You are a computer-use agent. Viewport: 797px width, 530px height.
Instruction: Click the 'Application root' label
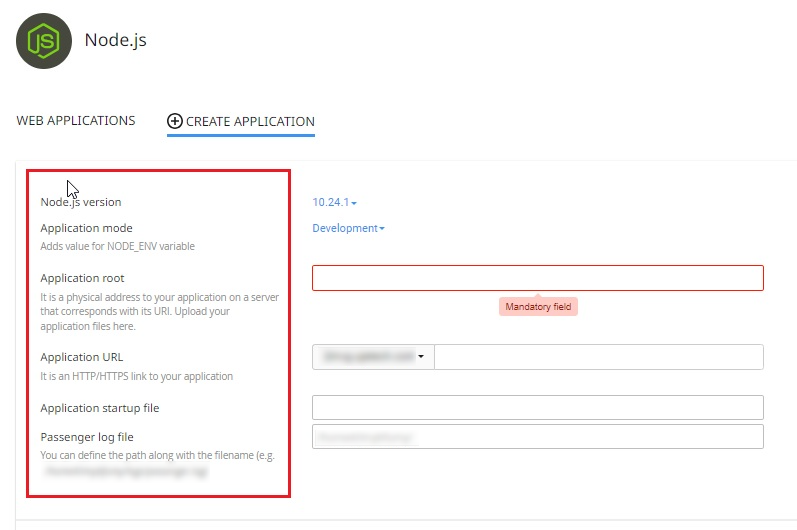82,278
